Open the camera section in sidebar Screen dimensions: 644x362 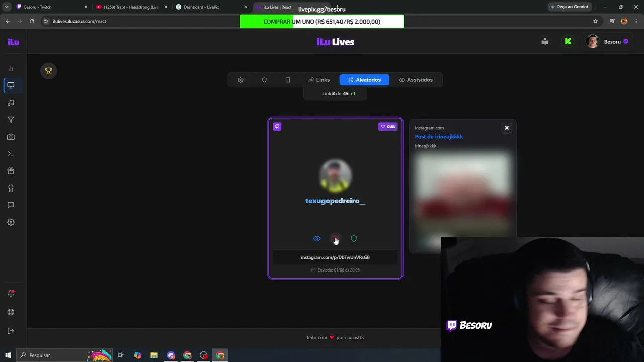11,137
